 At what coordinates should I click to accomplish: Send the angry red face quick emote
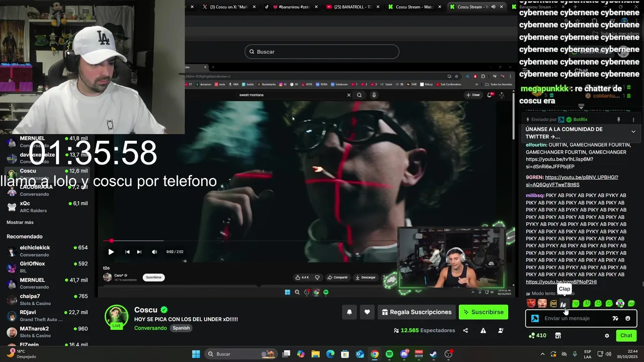[531, 304]
